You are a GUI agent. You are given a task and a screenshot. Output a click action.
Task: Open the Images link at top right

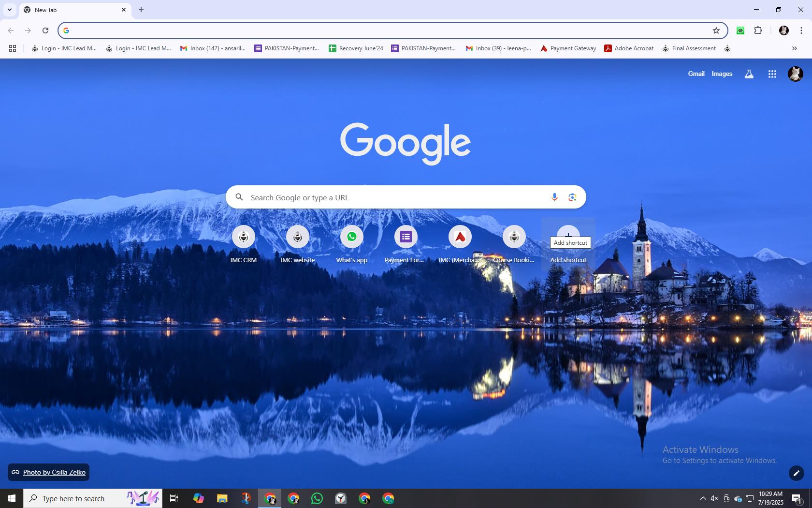[722, 74]
